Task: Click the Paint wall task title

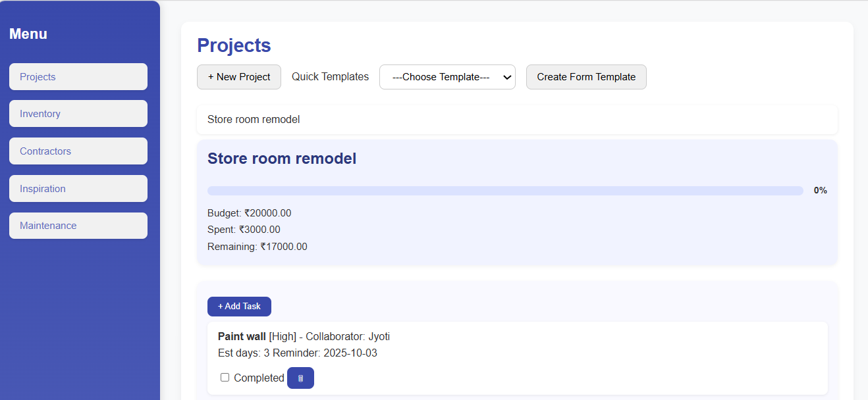Action: pos(242,337)
